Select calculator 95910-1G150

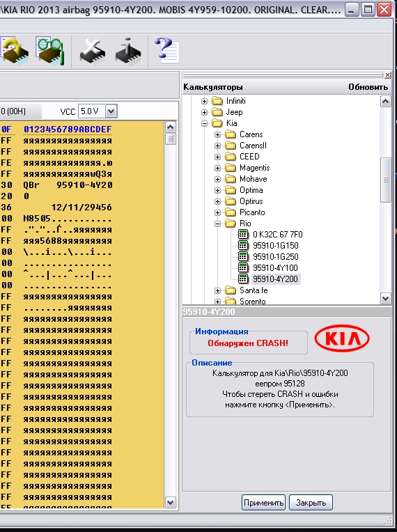click(276, 246)
